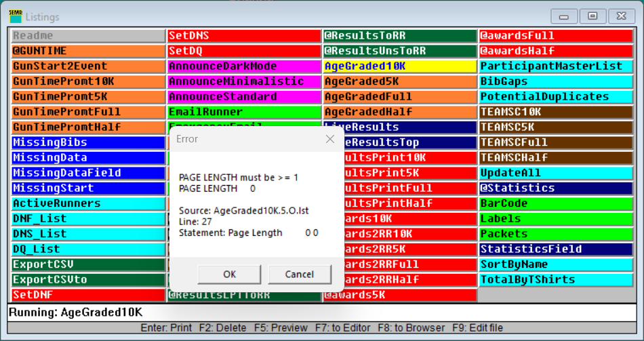The image size is (644, 341).
Task: Select the highlighted AgeGraded10K listing
Action: (400, 66)
